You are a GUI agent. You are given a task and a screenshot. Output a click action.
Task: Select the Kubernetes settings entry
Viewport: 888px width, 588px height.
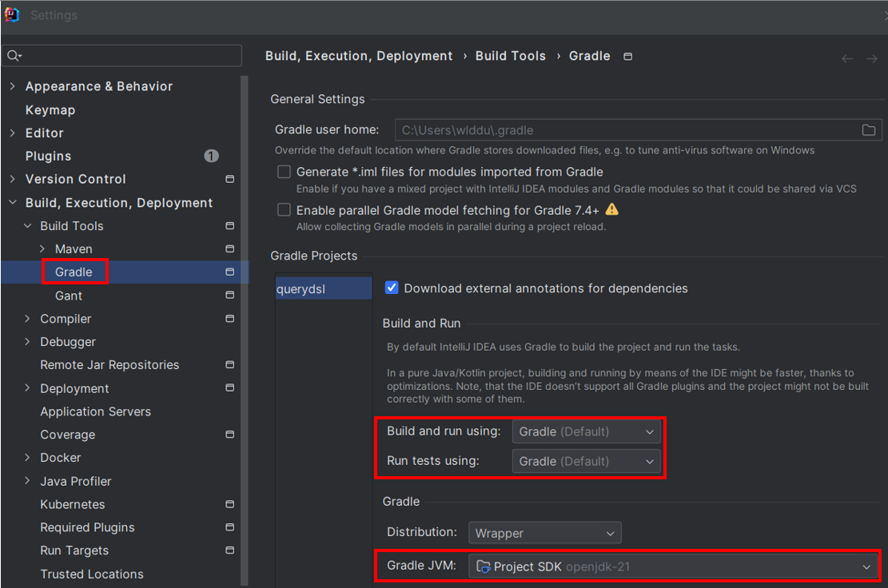pos(73,504)
